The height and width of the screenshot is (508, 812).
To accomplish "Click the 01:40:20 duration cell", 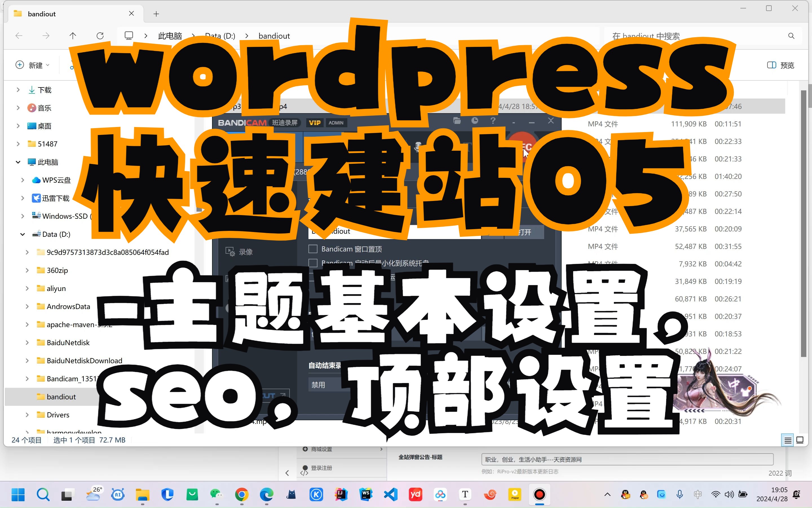I will click(728, 176).
